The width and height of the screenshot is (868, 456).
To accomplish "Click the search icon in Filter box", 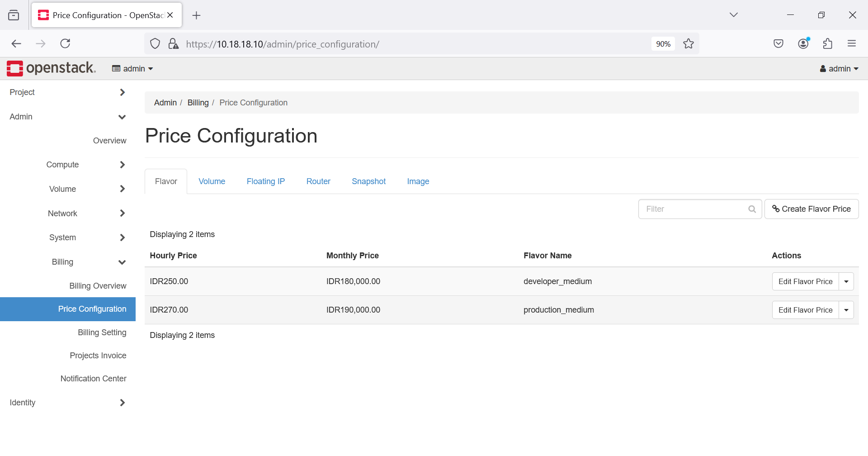I will point(752,209).
